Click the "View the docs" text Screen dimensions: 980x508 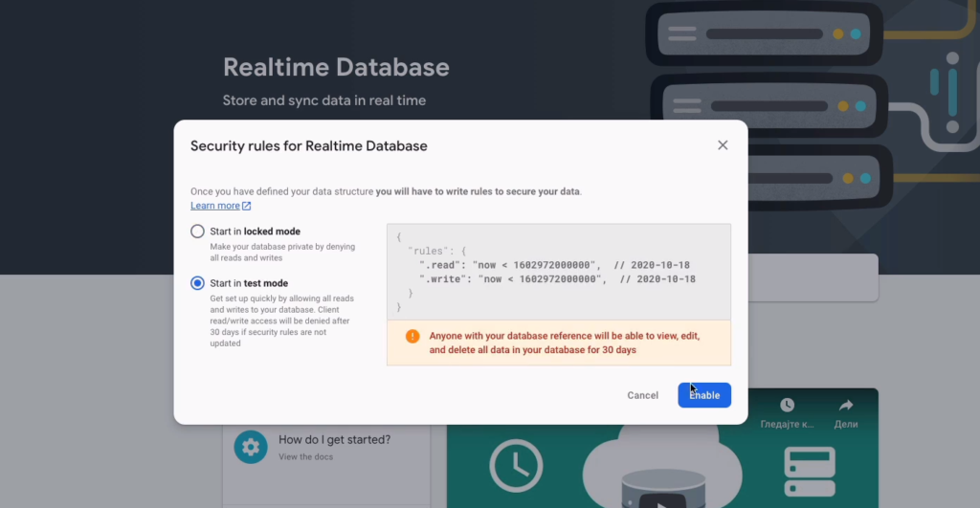[x=306, y=457]
